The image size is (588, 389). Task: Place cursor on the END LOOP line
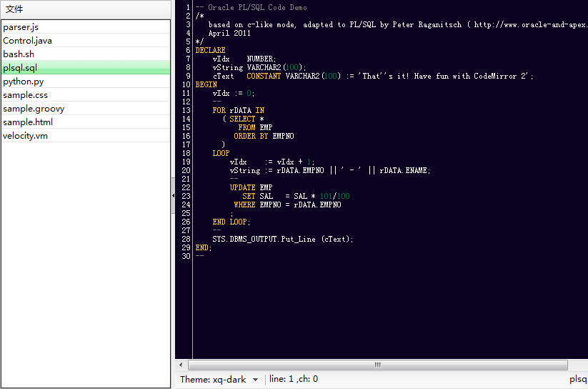[231, 222]
